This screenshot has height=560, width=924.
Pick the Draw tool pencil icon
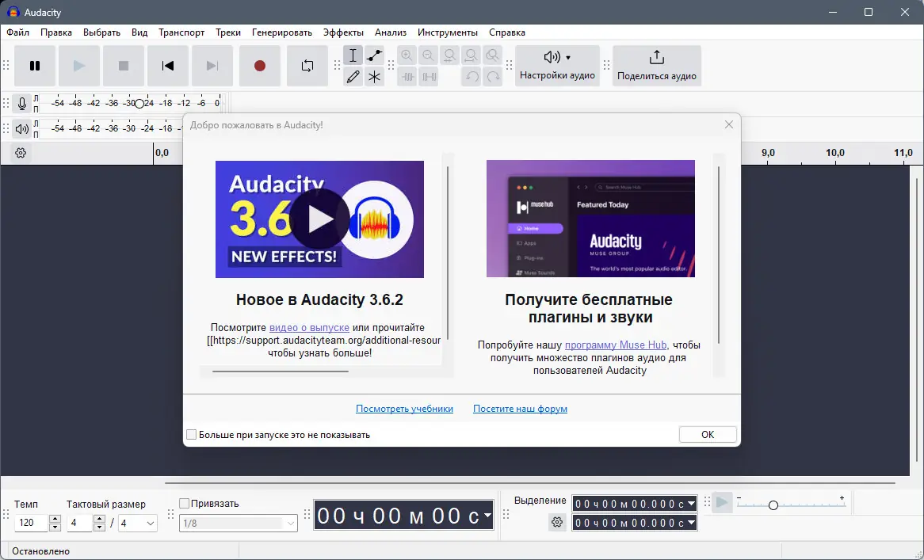tap(353, 76)
